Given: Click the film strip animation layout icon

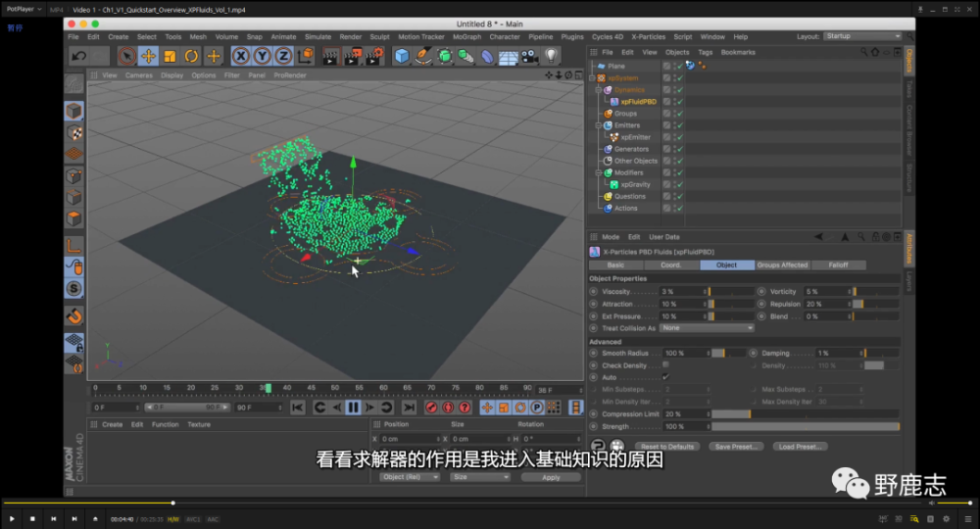Looking at the screenshot, I should pyautogui.click(x=575, y=408).
